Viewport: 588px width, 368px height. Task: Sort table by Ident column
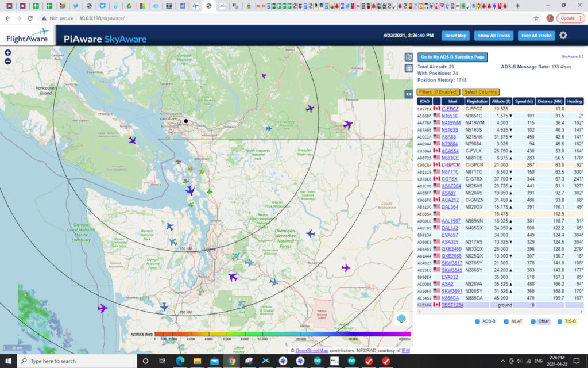(x=452, y=101)
